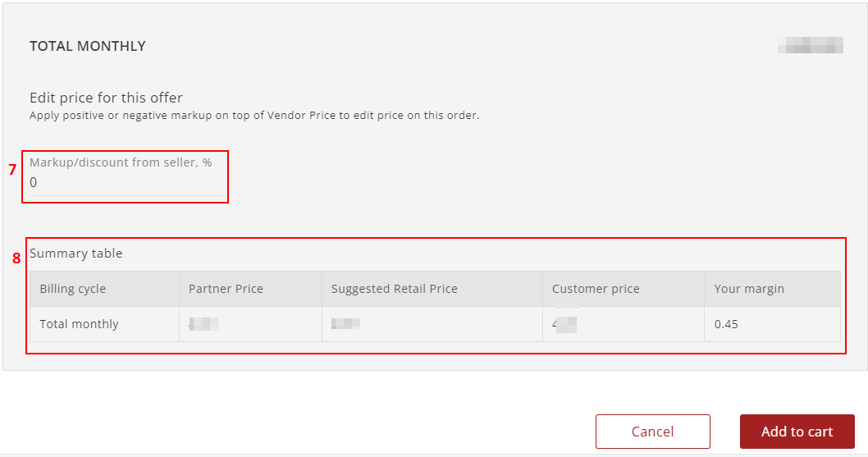Click the Summary table heading
Screen dimensions: 868x457
point(75,254)
